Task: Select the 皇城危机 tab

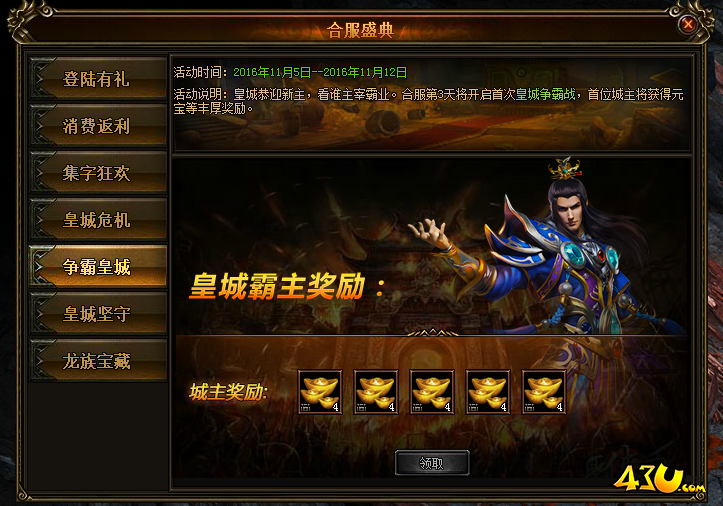Action: [98, 220]
